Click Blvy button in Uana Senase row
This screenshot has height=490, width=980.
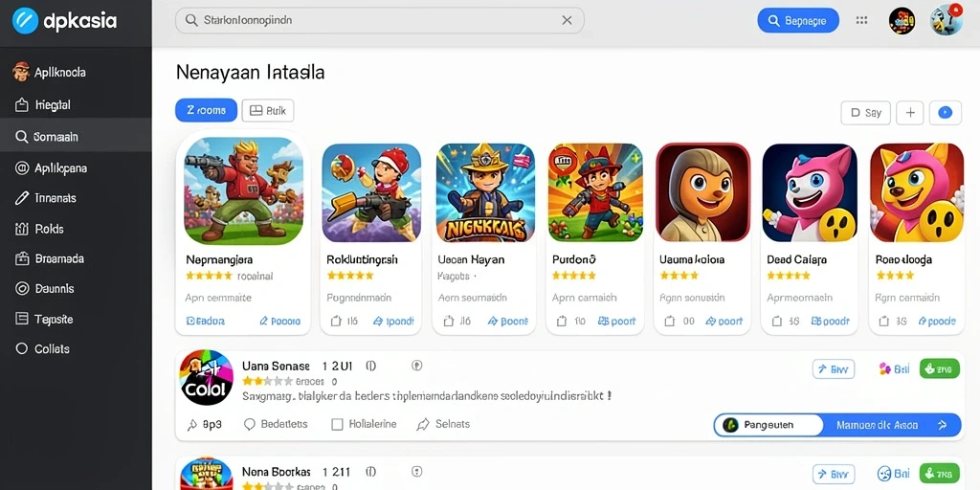(834, 369)
